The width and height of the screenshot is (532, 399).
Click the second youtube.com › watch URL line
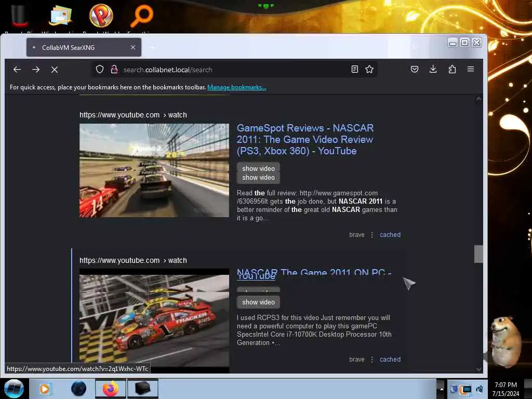tap(133, 260)
